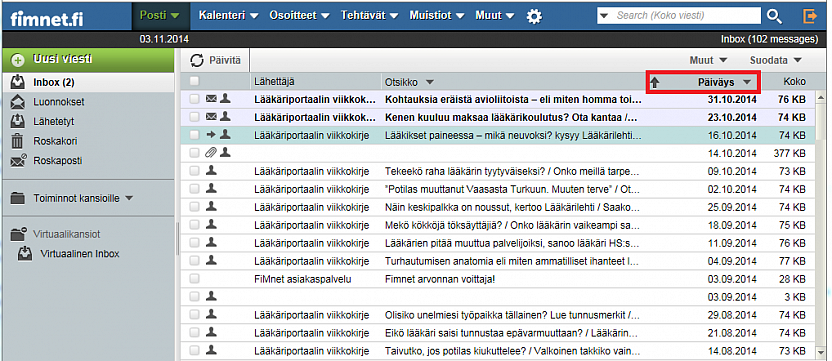Click the search magnifier icon
Image resolution: width=832 pixels, height=361 pixels.
click(x=775, y=16)
